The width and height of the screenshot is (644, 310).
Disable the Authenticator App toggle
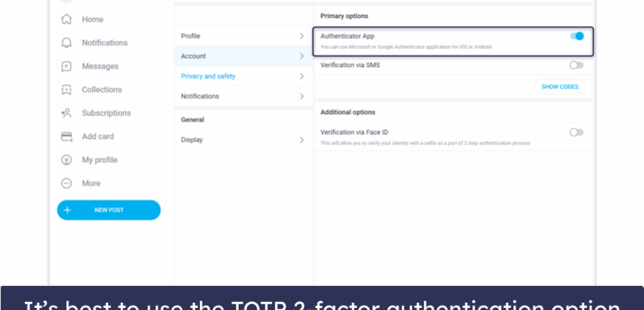[x=576, y=36]
